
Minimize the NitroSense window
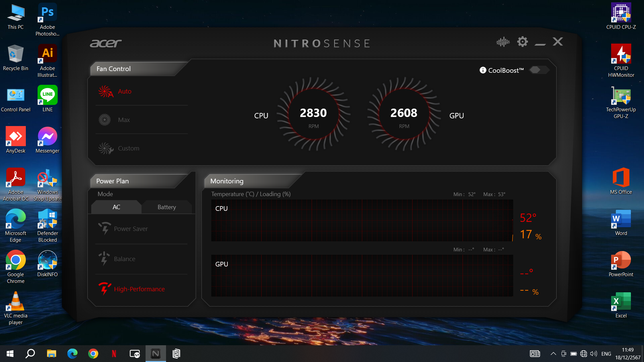[x=540, y=44]
